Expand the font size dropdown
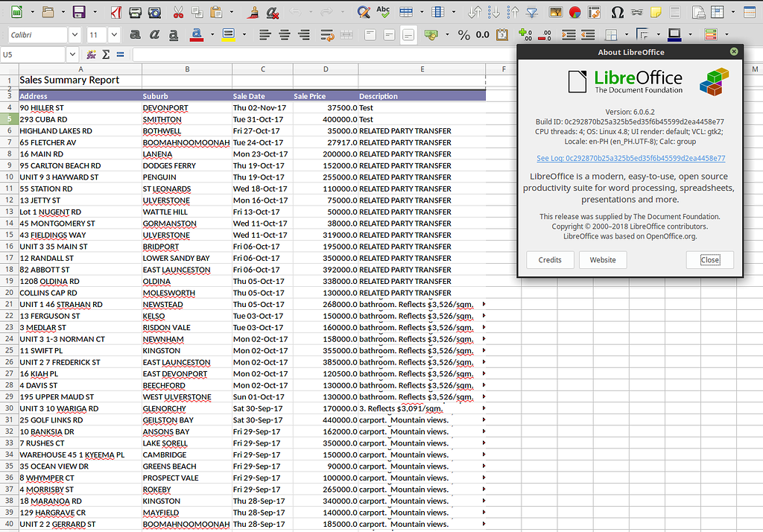The image size is (763, 532). click(114, 34)
